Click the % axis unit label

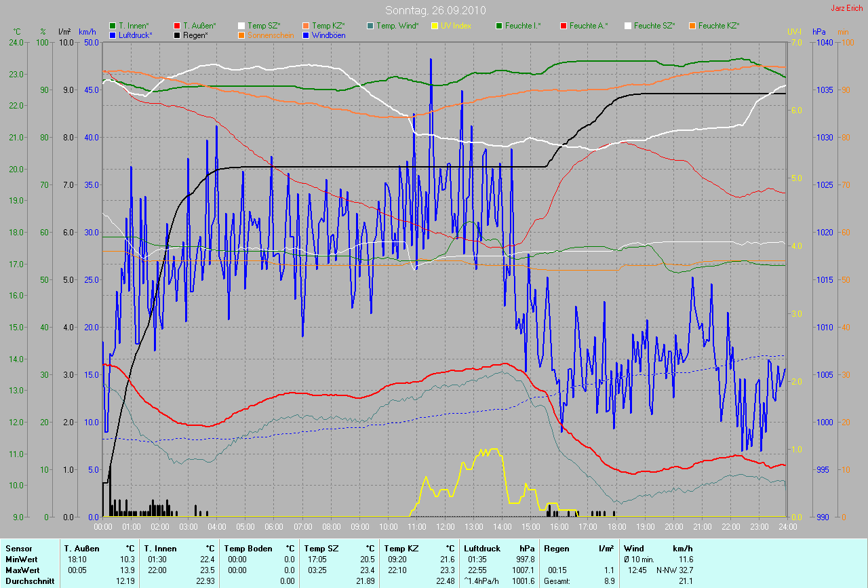coord(43,31)
